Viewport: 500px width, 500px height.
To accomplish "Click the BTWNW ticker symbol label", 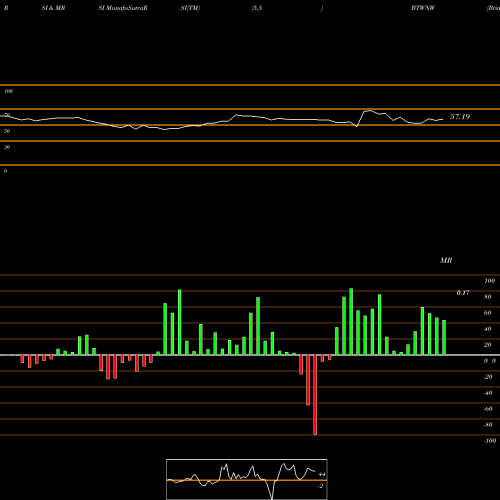I will pyautogui.click(x=423, y=8).
